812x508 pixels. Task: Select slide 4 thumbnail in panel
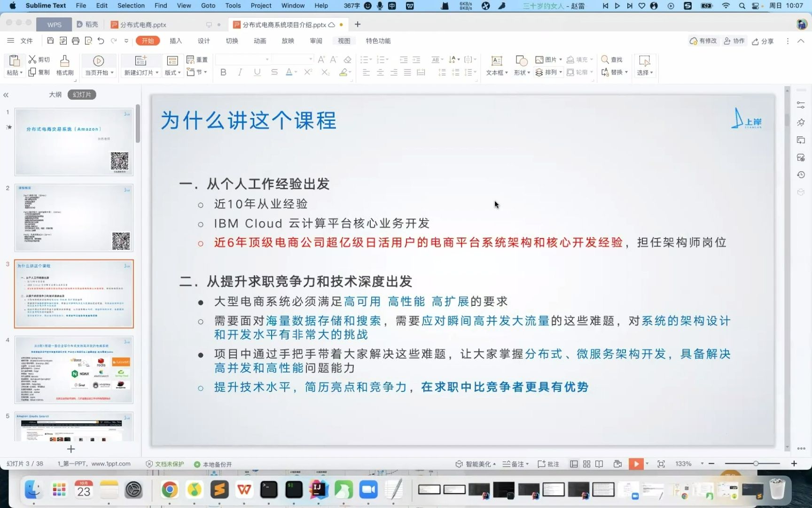(73, 370)
